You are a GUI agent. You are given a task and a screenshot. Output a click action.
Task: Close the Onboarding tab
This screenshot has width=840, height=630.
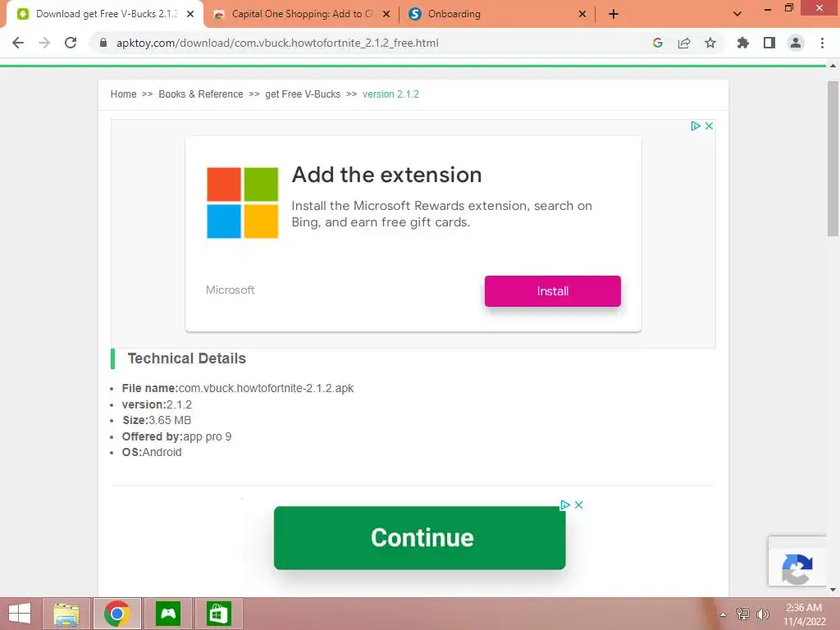pos(582,14)
